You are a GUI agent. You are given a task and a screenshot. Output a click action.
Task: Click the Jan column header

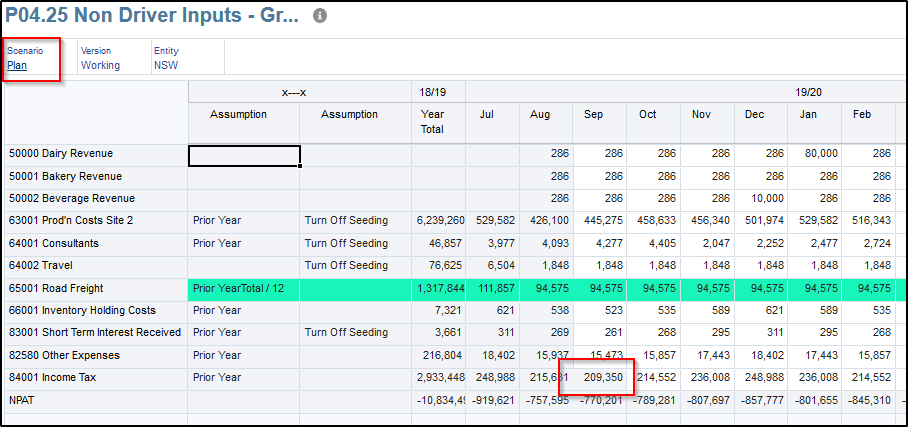tap(815, 122)
